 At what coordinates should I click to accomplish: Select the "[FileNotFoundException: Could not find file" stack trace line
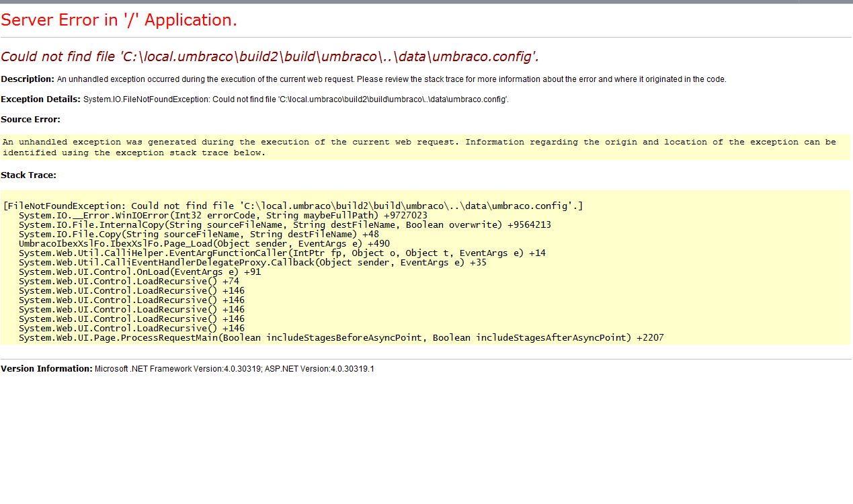(x=293, y=206)
